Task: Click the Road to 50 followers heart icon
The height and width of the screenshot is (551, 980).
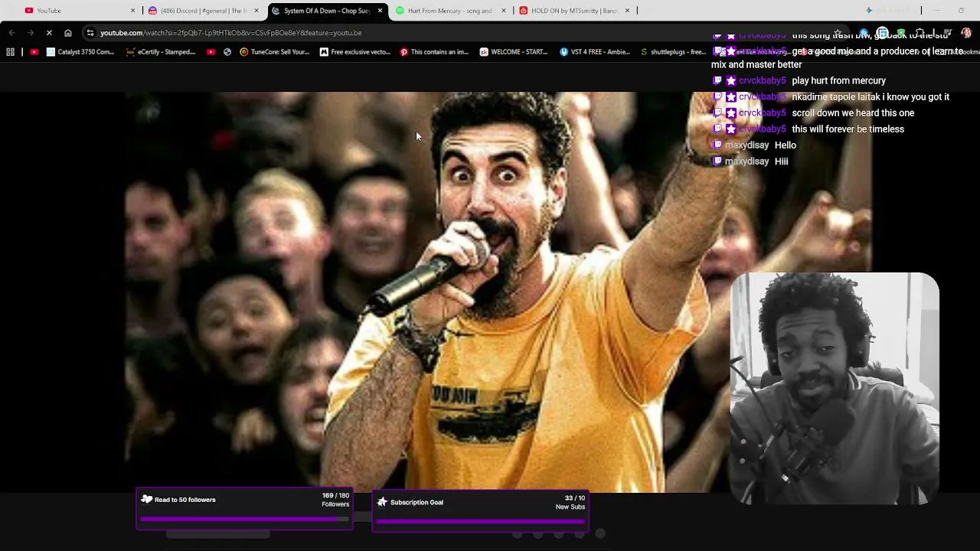Action: tap(147, 499)
